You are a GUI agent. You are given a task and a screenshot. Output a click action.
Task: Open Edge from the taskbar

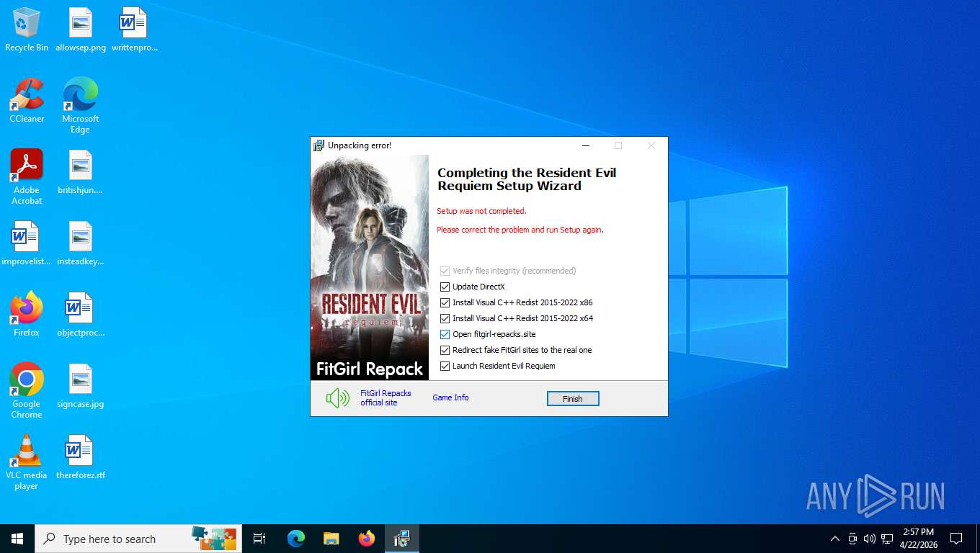click(x=296, y=539)
